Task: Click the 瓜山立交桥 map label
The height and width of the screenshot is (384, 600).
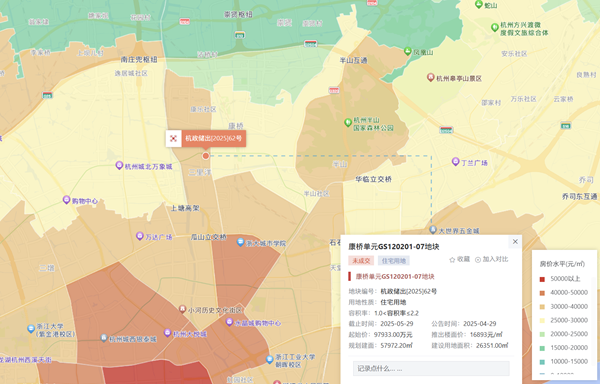Action: tap(209, 237)
